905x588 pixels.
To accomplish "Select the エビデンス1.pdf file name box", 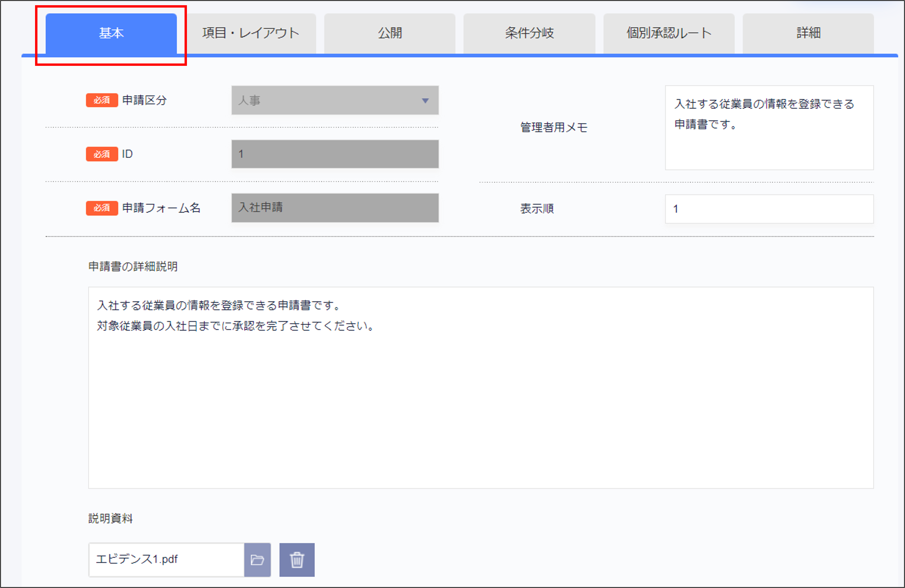I will click(x=166, y=559).
